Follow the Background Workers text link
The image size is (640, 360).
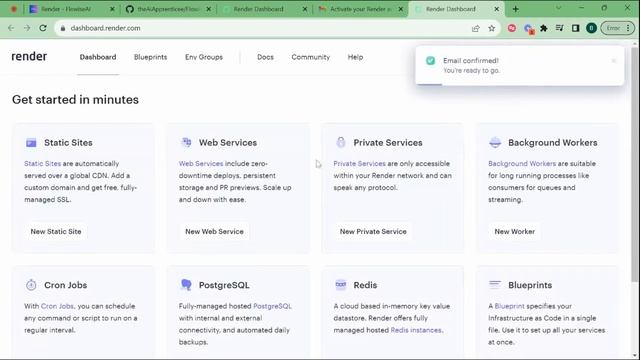tap(522, 163)
